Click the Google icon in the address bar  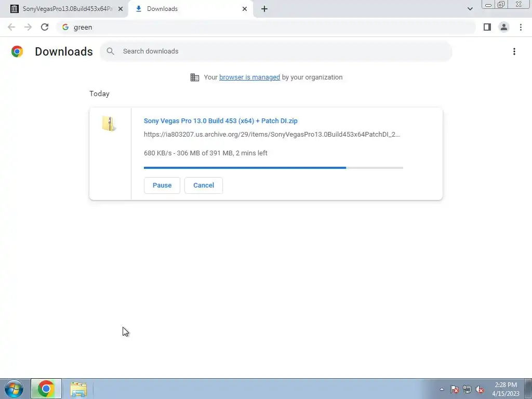65,27
